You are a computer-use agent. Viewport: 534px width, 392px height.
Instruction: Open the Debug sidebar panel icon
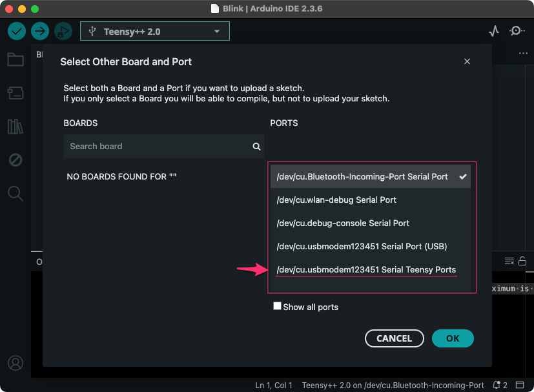(x=15, y=160)
